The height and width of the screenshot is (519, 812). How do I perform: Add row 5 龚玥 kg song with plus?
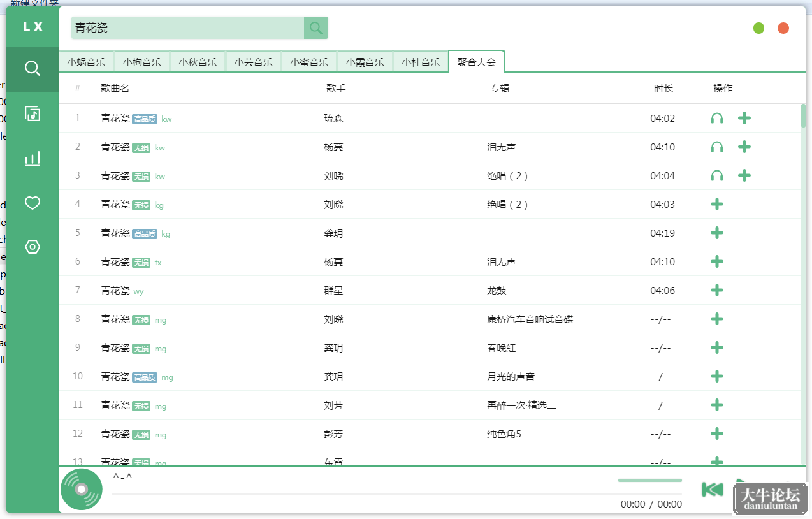pyautogui.click(x=717, y=233)
